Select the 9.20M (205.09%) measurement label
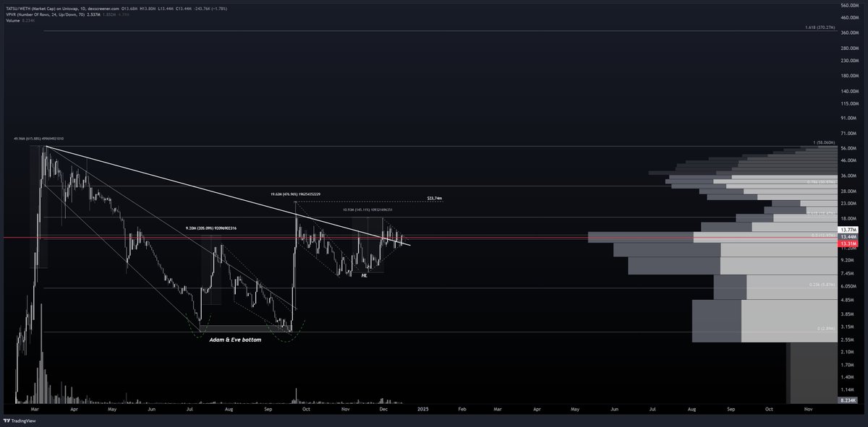The image size is (868, 427). click(211, 228)
